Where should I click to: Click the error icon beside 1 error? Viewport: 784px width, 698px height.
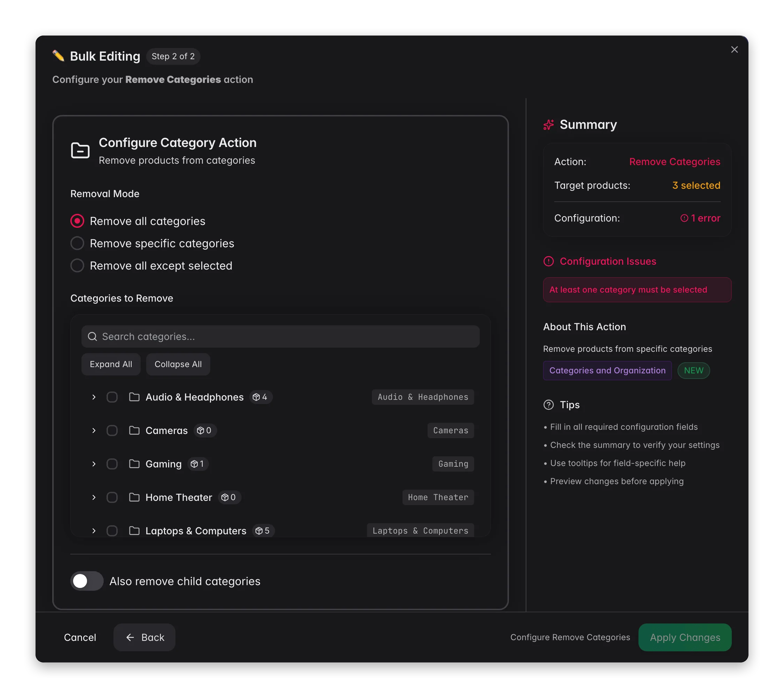684,218
